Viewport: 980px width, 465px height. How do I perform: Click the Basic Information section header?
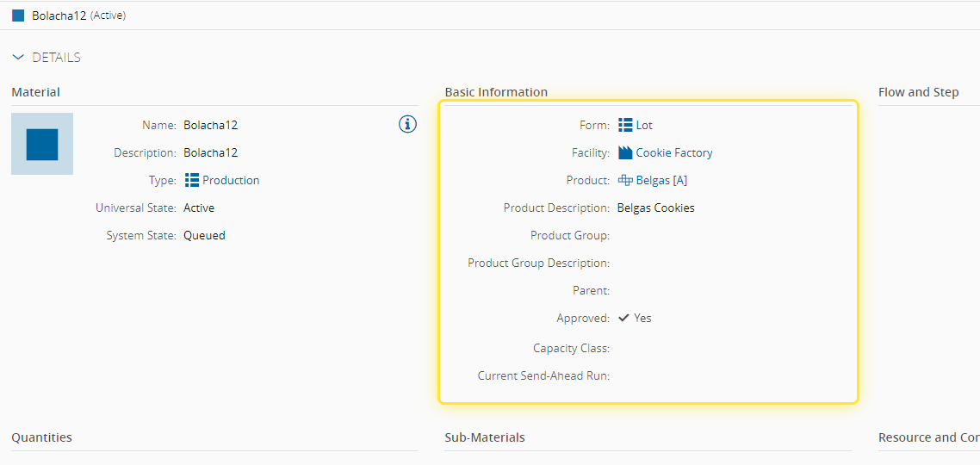coord(496,92)
